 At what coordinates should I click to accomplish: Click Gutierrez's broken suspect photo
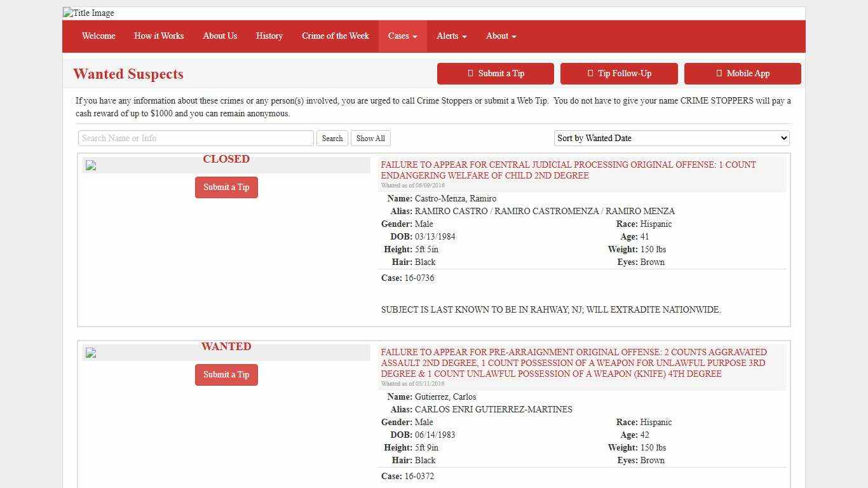pos(91,353)
